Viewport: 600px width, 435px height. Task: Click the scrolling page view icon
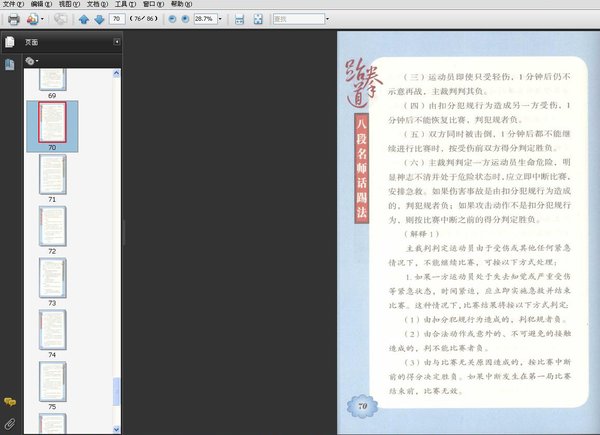pyautogui.click(x=240, y=19)
